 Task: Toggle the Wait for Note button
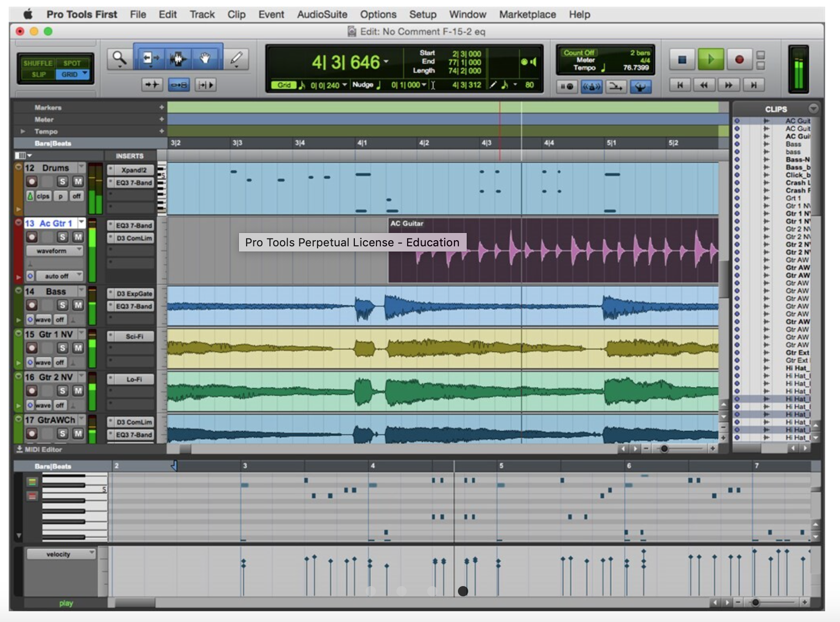(x=567, y=87)
